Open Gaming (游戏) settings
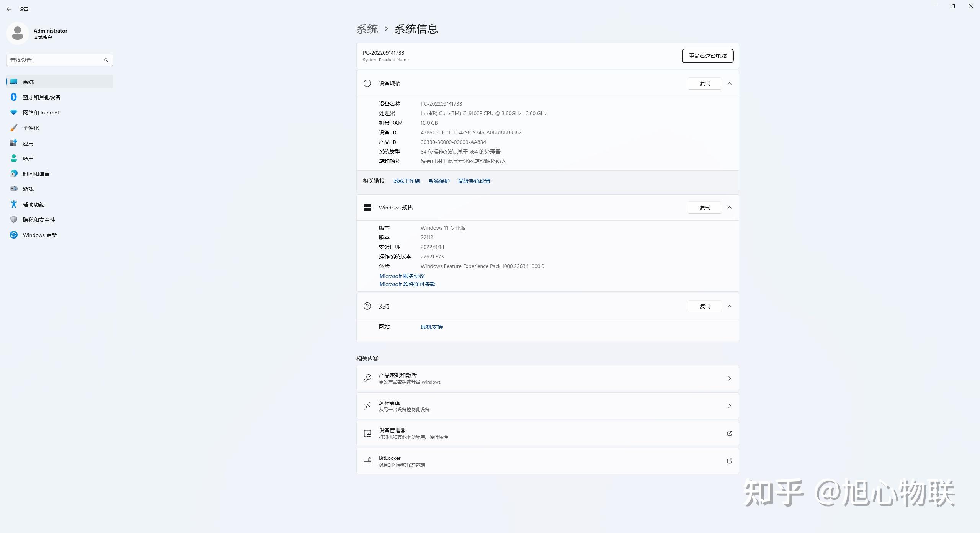Screen dimensions: 980x533 pos(28,189)
